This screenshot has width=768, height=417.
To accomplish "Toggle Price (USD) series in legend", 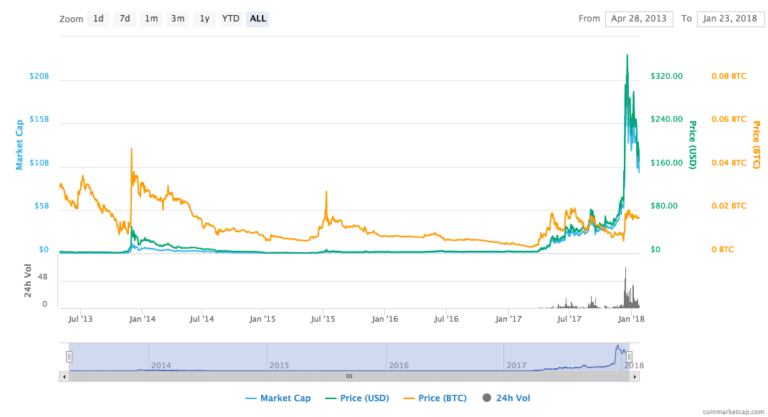I will tap(357, 398).
